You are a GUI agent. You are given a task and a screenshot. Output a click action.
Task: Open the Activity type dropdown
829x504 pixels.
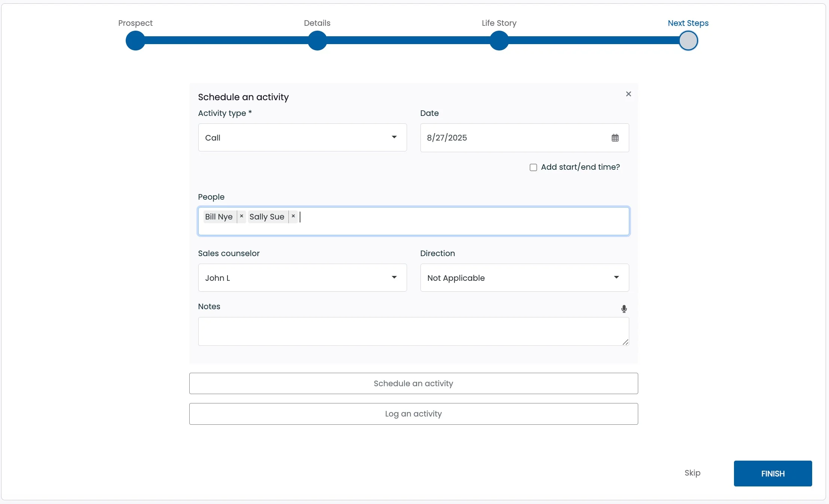coord(302,138)
